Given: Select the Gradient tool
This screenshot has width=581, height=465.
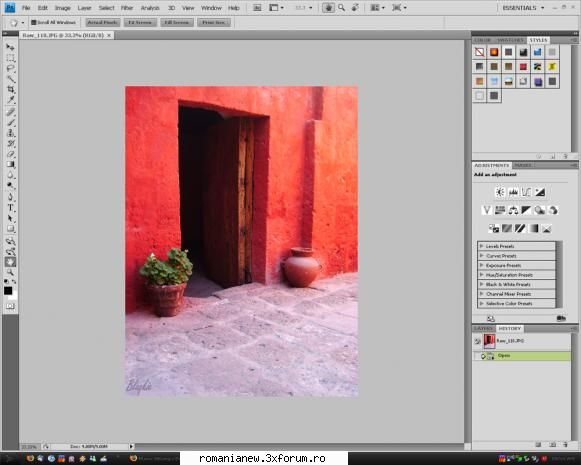Looking at the screenshot, I should coord(10,164).
